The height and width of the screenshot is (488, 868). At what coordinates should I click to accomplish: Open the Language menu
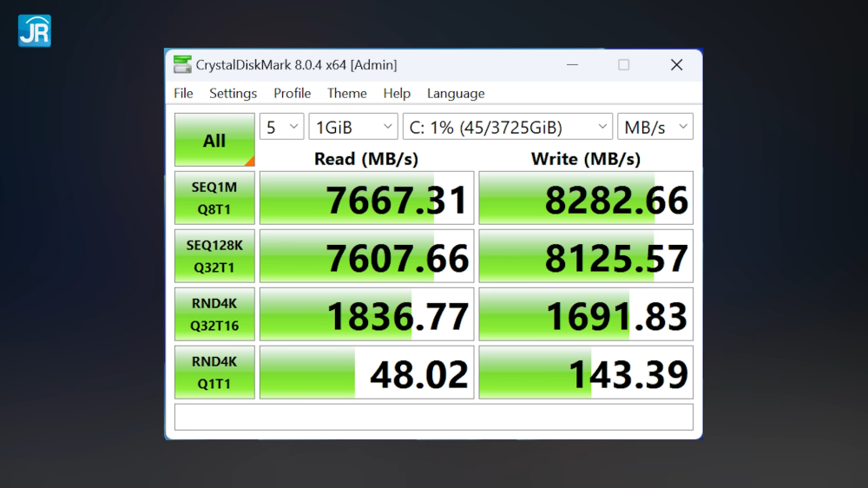pos(456,94)
